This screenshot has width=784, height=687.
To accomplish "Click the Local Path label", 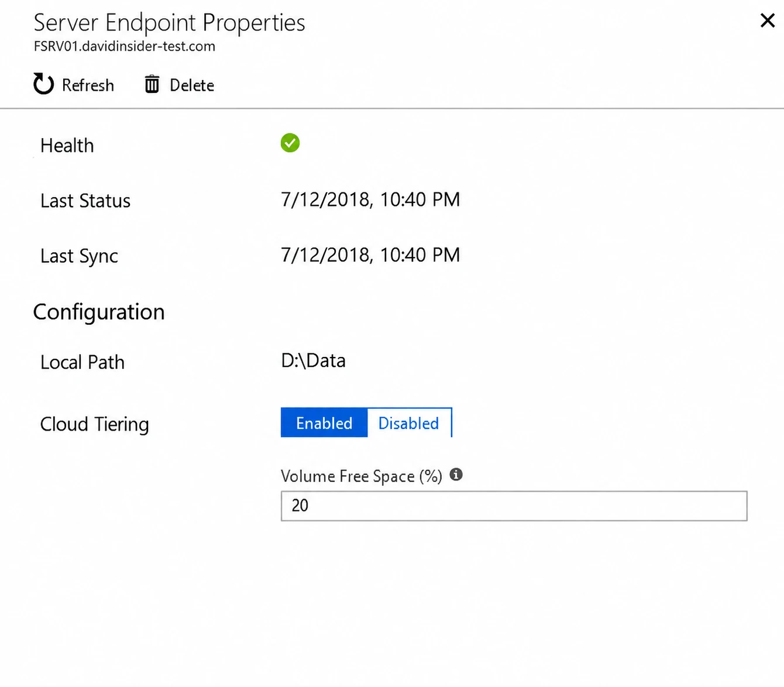I will point(82,362).
